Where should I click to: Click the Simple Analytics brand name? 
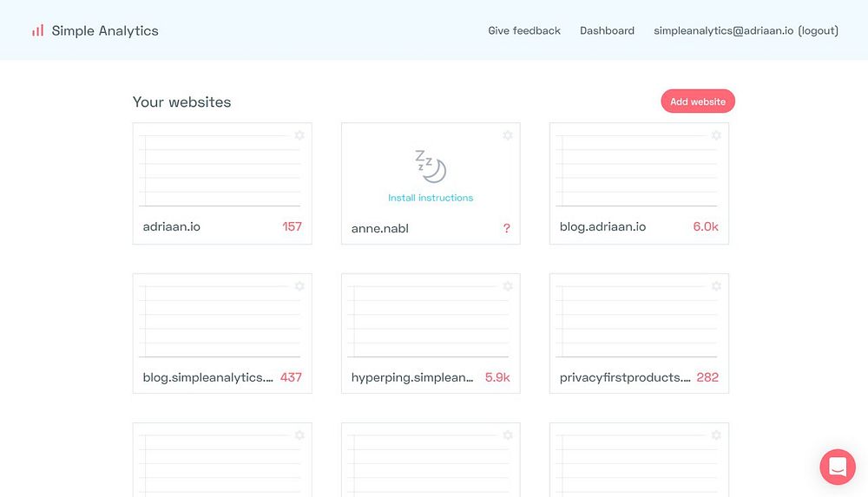coord(105,30)
